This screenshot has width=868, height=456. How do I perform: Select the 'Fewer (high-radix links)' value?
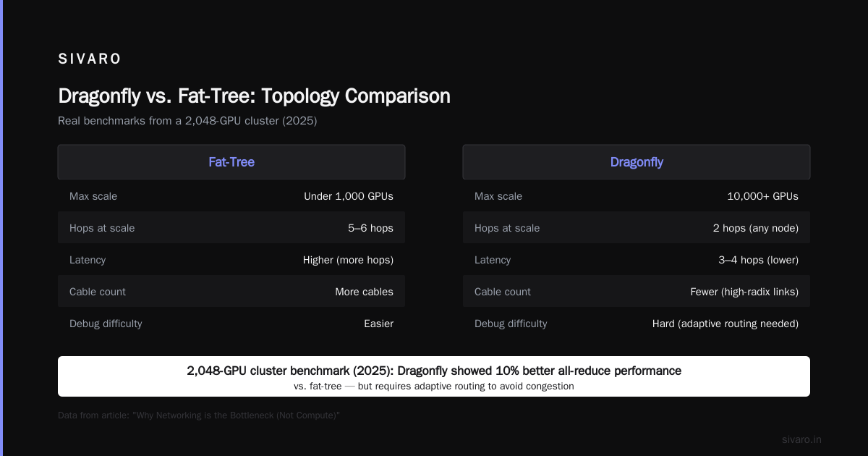[x=744, y=292]
